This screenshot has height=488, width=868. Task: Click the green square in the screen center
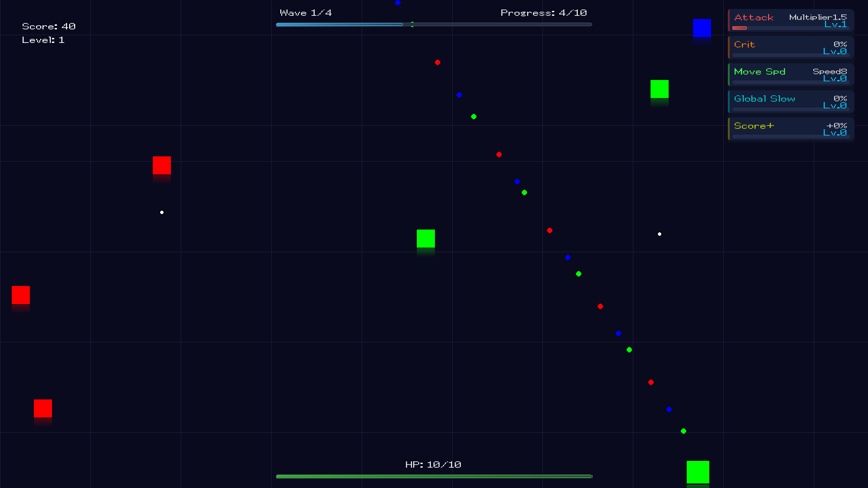(425, 239)
